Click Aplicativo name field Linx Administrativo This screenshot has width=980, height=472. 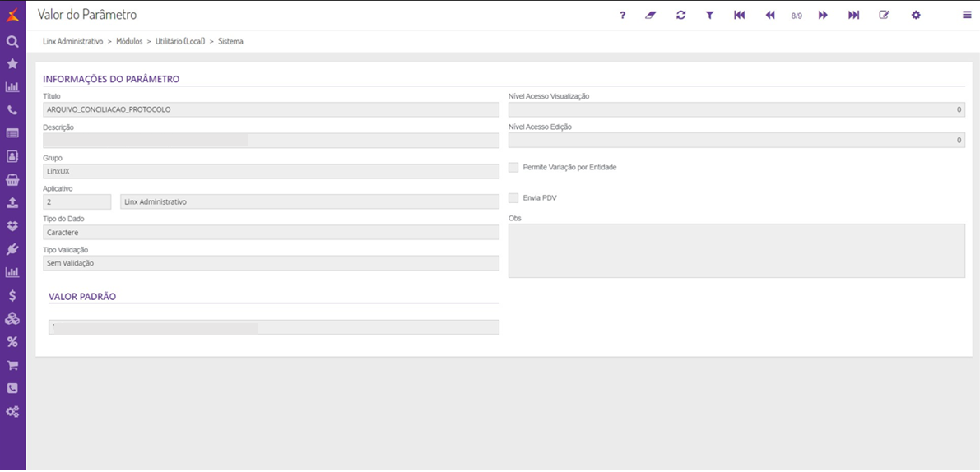[309, 201]
